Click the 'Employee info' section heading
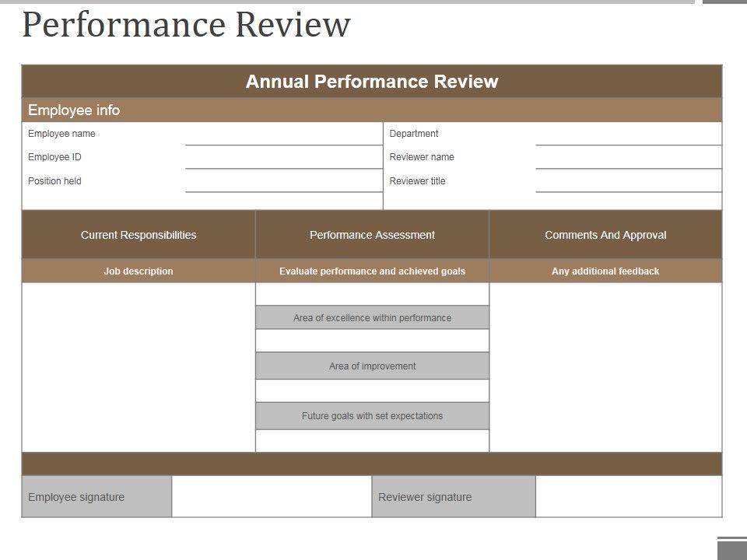This screenshot has width=747, height=560. click(x=74, y=110)
